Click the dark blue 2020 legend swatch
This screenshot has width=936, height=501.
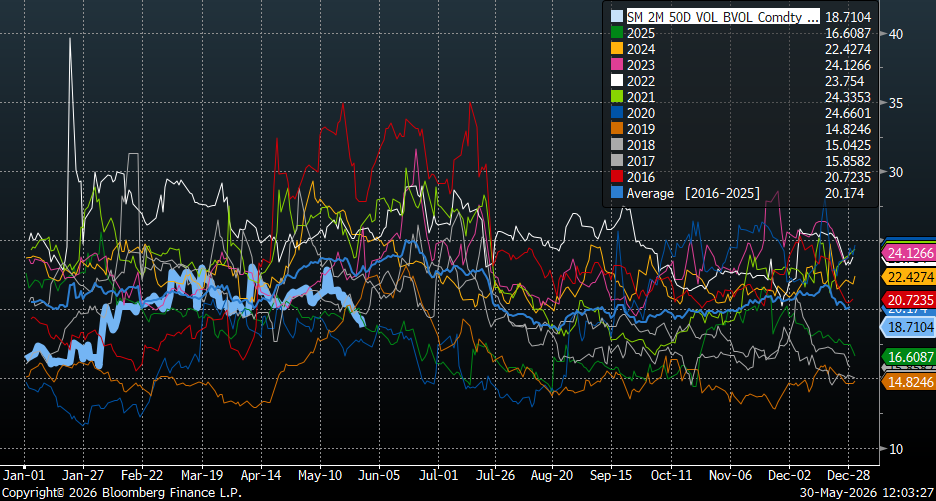click(615, 113)
